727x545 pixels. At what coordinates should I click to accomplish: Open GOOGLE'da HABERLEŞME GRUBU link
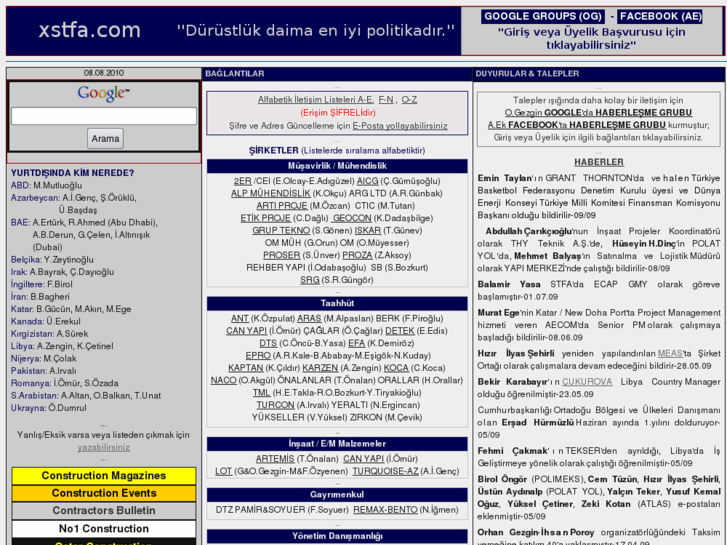click(x=598, y=113)
